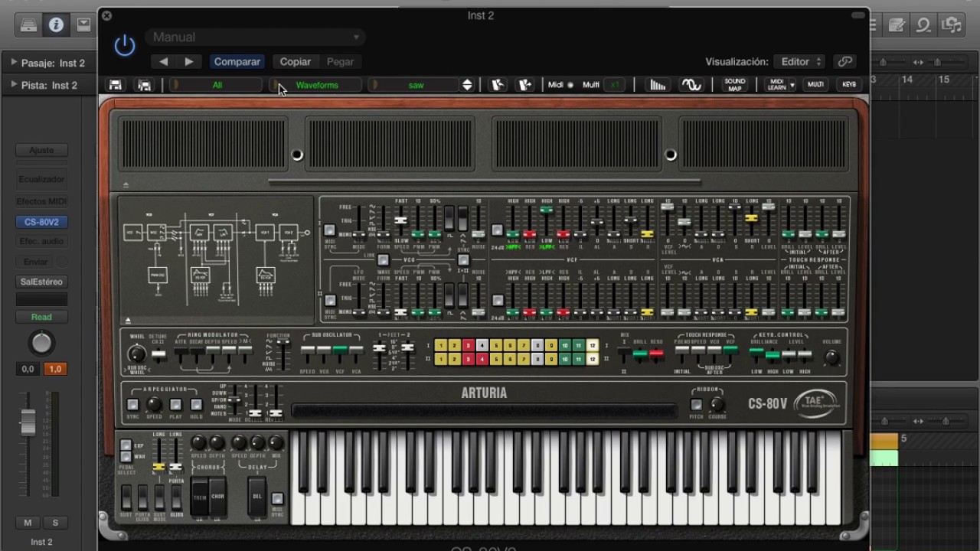Toggle the plugin power bypass button
The height and width of the screenshot is (551, 980).
[x=124, y=46]
